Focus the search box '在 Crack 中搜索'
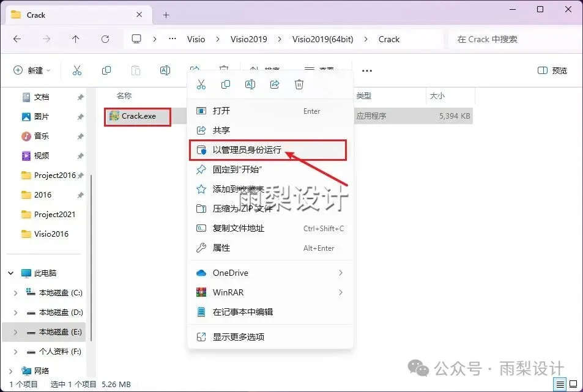 point(513,39)
